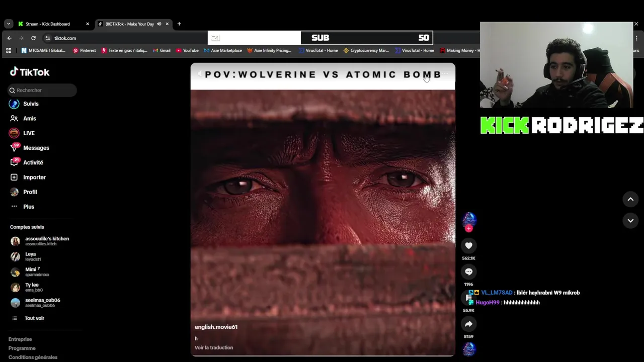Toggle video mute speaker icon

200,74
